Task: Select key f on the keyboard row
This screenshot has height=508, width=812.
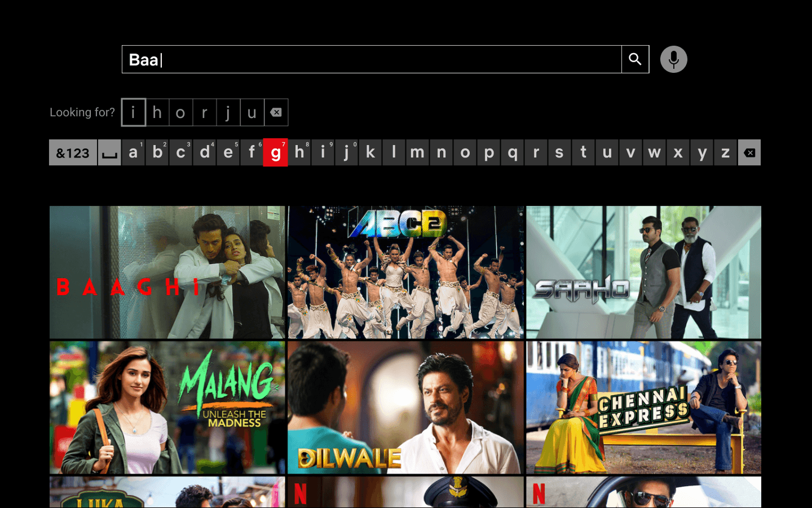Action: pos(252,152)
